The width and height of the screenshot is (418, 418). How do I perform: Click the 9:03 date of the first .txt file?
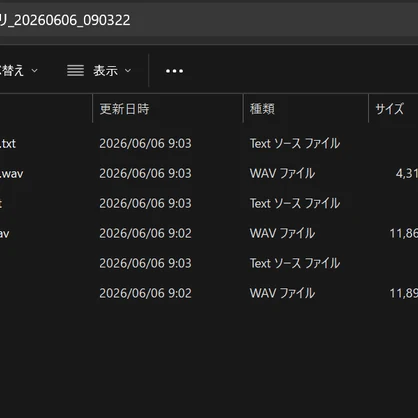(145, 144)
